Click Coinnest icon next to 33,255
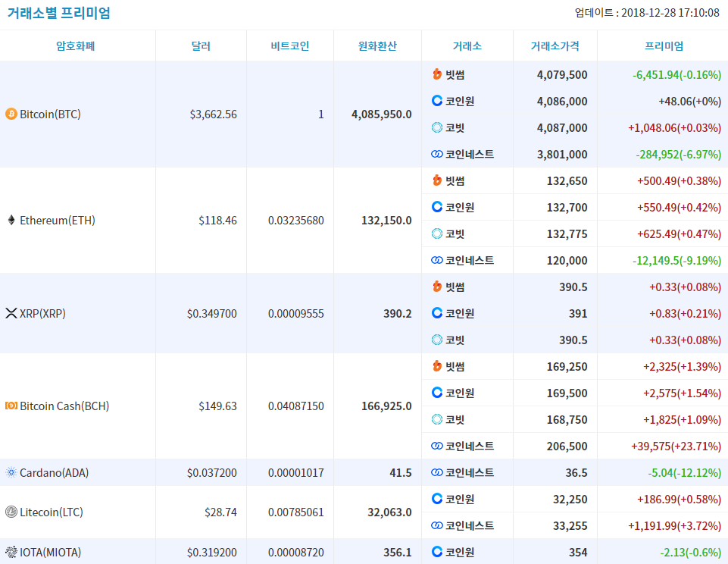 click(x=437, y=525)
